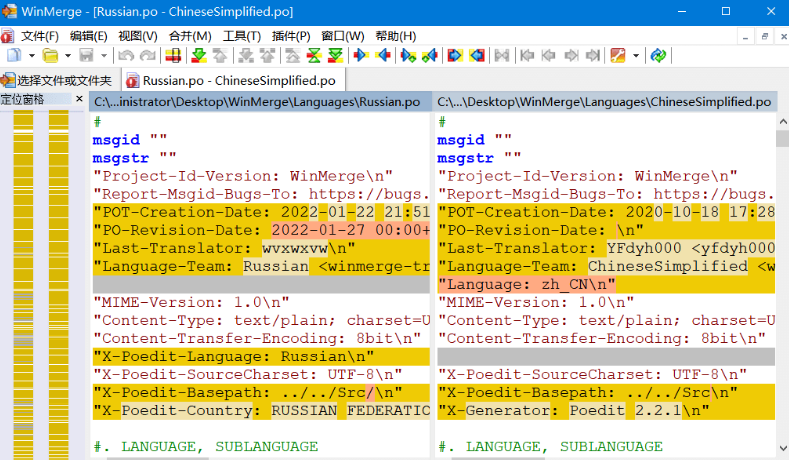Click left file bar in location pane

[23, 285]
